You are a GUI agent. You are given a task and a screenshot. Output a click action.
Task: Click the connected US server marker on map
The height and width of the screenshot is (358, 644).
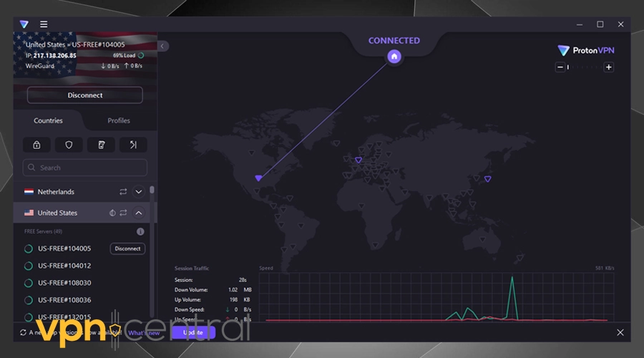click(258, 178)
